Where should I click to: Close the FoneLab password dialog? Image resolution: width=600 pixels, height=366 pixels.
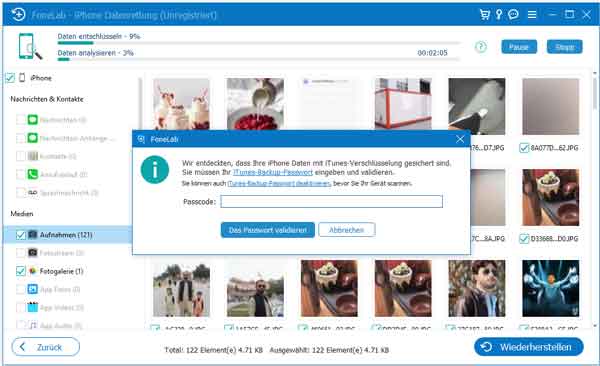click(x=460, y=139)
